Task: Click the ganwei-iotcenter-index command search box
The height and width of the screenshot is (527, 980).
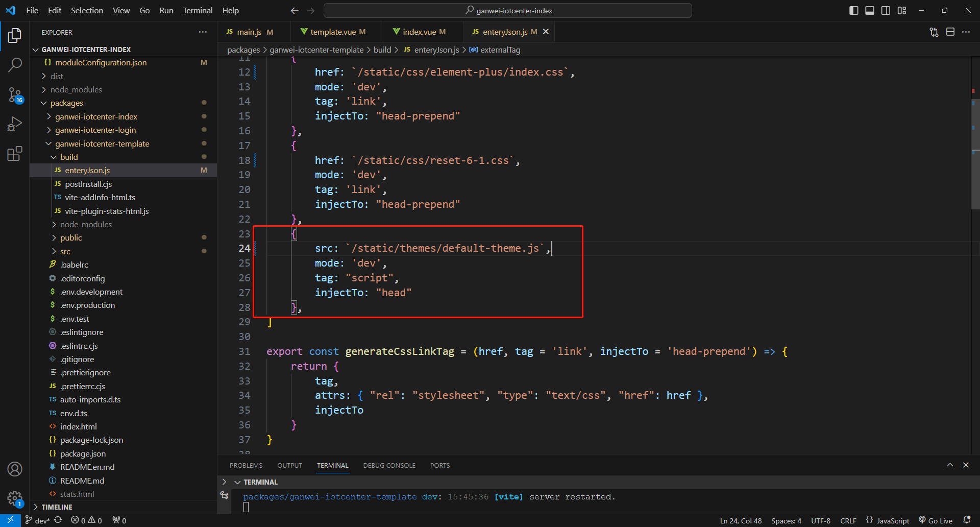Action: click(508, 10)
